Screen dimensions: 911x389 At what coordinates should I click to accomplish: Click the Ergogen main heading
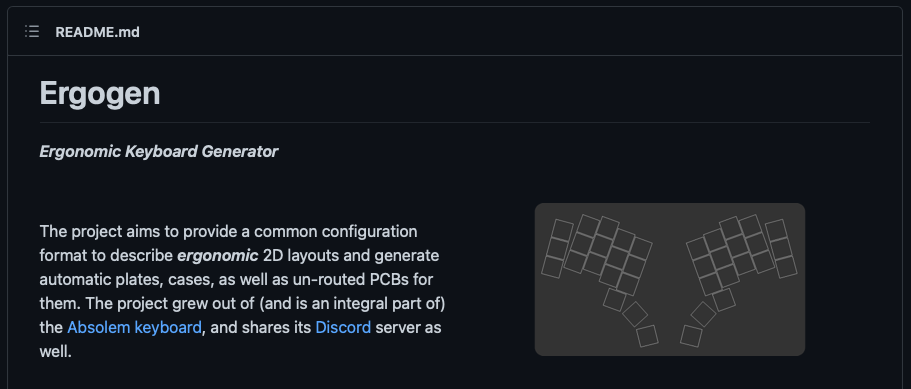coord(99,92)
